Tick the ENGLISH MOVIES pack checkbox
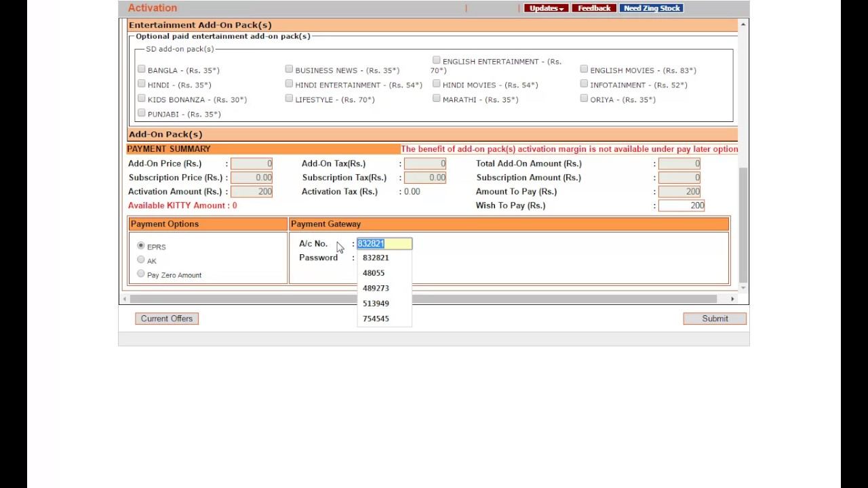Image resolution: width=868 pixels, height=488 pixels. [x=584, y=69]
